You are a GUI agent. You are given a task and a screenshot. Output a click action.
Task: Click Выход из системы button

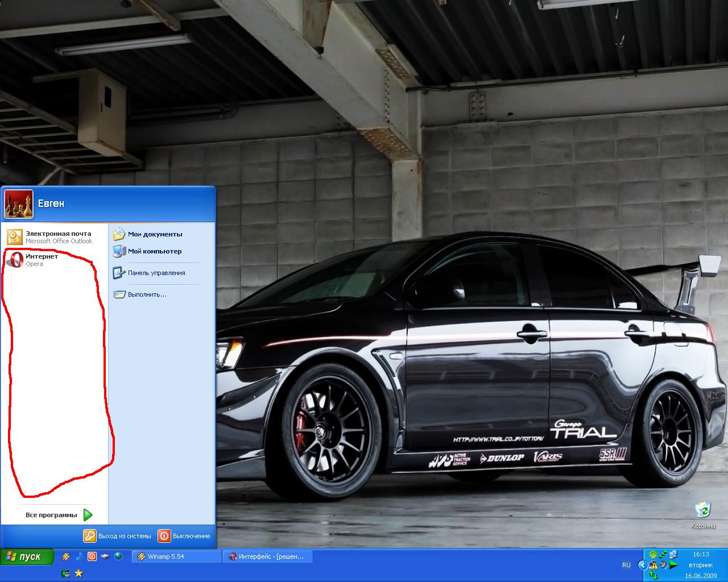coord(117,536)
